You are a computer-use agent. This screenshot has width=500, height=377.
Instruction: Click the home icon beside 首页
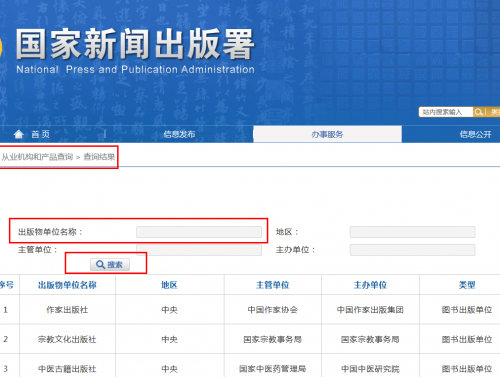[x=19, y=134]
